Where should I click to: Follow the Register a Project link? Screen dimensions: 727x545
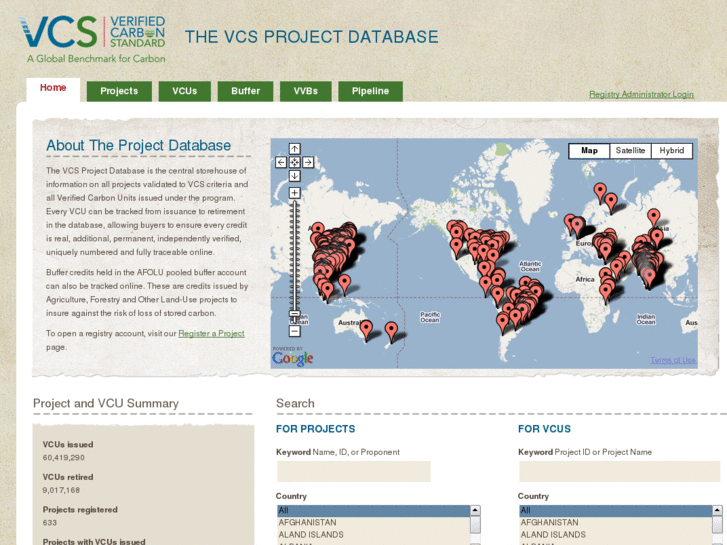pos(211,333)
